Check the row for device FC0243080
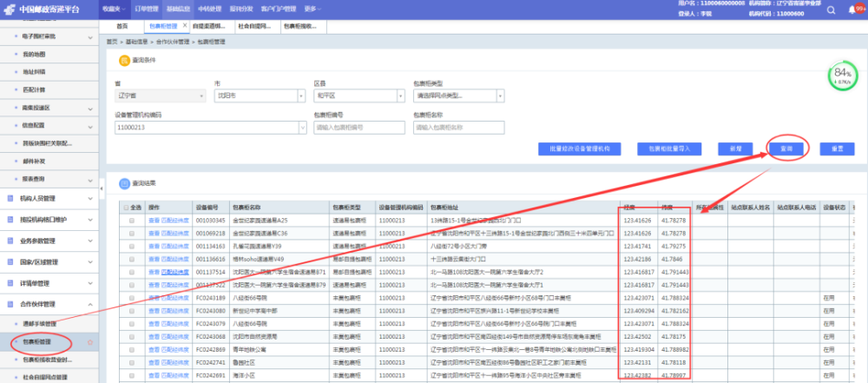This screenshot has width=868, height=383. (x=132, y=311)
